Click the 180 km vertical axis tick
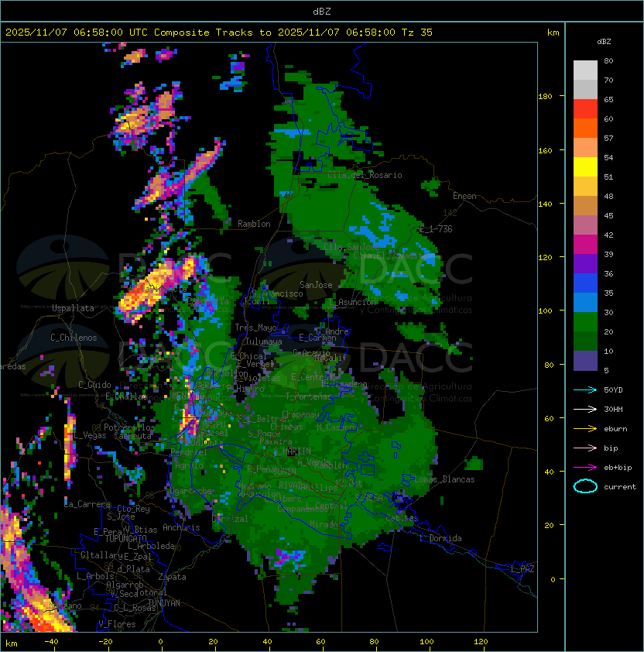644x652 pixels. tap(545, 97)
